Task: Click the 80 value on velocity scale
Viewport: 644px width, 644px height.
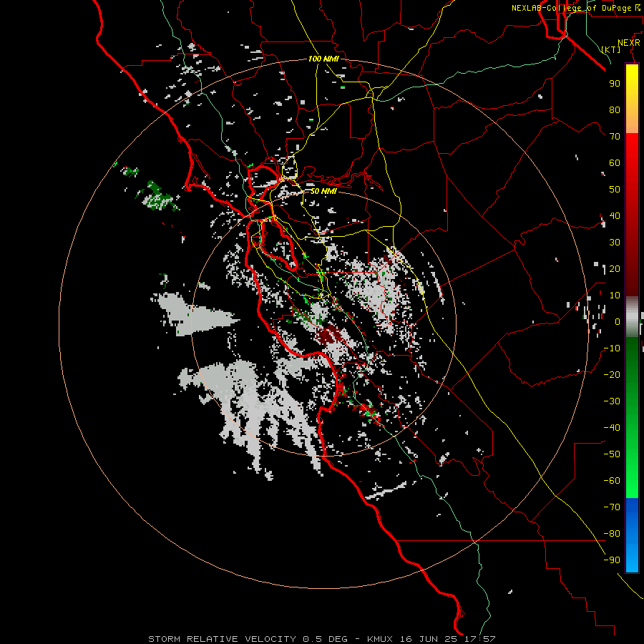Action: coord(615,110)
